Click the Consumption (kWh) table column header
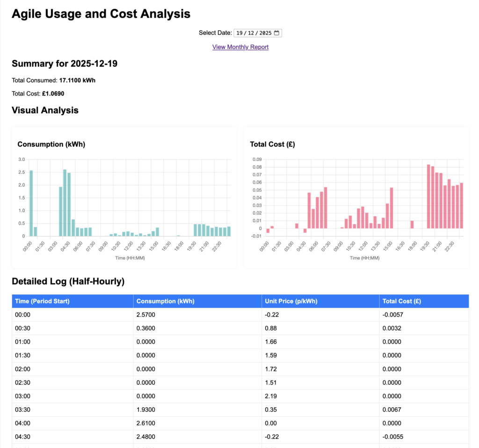479x448 pixels. [x=166, y=301]
